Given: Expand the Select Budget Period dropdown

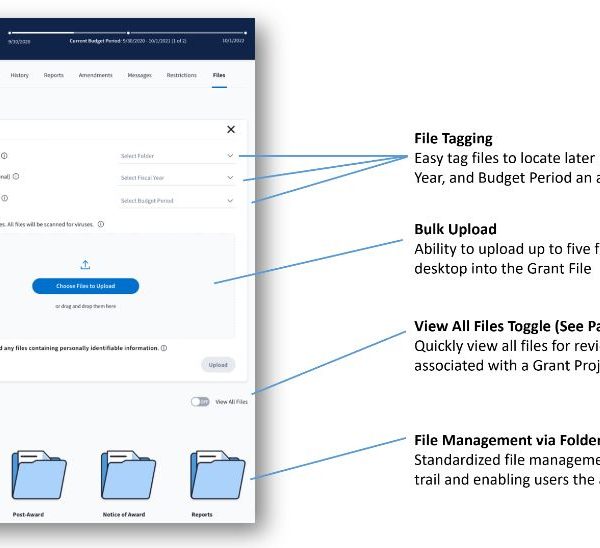Looking at the screenshot, I should (x=176, y=200).
